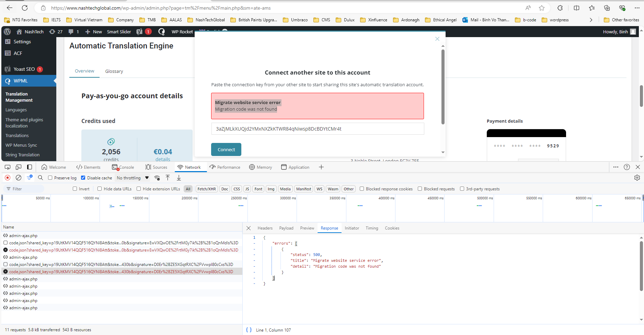Click the WordPress logo in the admin bar

[7, 32]
